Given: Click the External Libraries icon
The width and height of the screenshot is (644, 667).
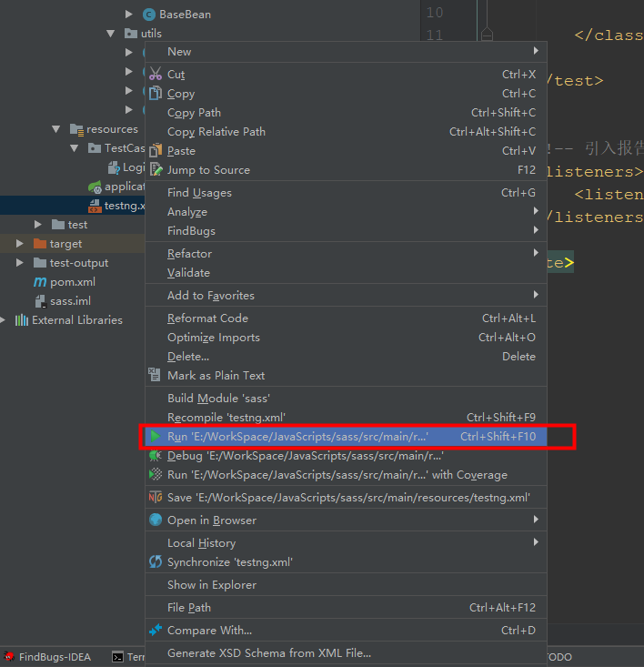Looking at the screenshot, I should tap(22, 320).
